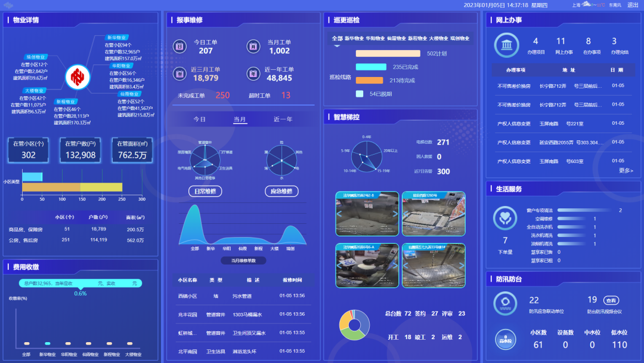This screenshot has height=363, width=644.
Task: Click the red property logo in 物业详情
Action: [77, 76]
